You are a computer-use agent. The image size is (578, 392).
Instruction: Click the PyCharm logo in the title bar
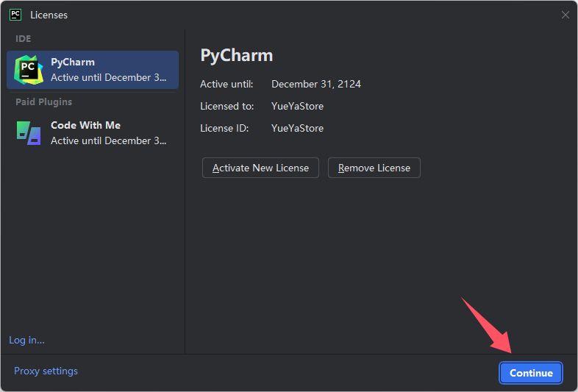click(x=15, y=15)
